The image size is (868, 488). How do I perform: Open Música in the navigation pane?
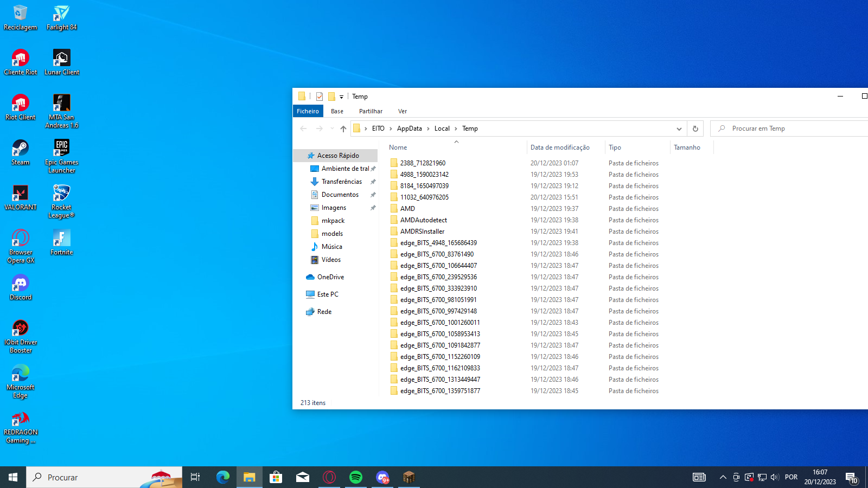point(331,247)
